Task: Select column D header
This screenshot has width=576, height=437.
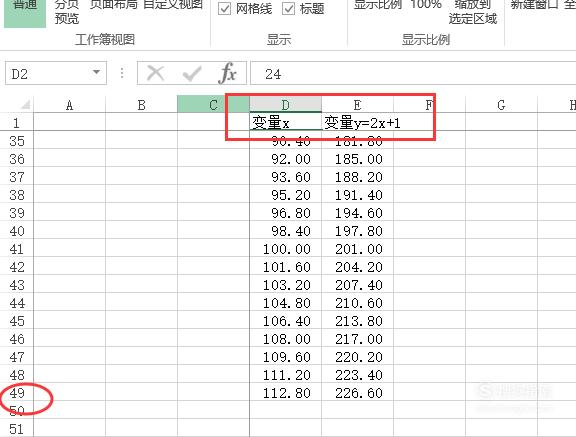Action: click(x=285, y=105)
